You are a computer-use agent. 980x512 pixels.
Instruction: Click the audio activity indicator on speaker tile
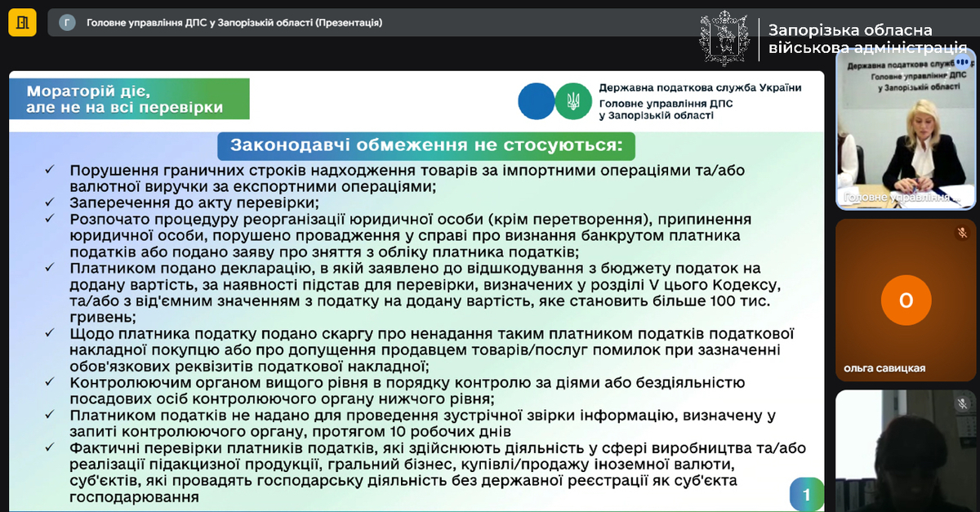[961, 61]
